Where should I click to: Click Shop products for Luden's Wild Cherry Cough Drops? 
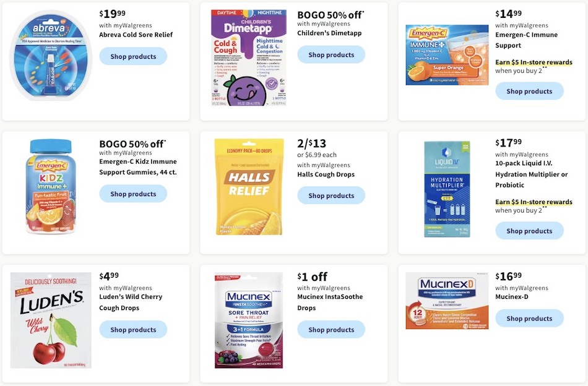click(133, 330)
